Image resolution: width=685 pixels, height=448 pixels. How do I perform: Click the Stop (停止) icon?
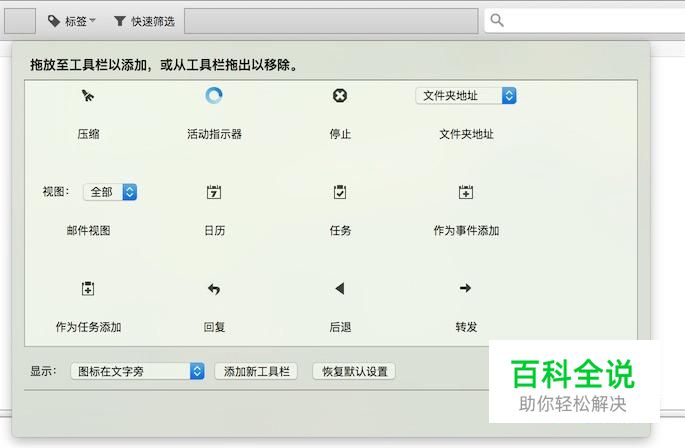pos(340,95)
